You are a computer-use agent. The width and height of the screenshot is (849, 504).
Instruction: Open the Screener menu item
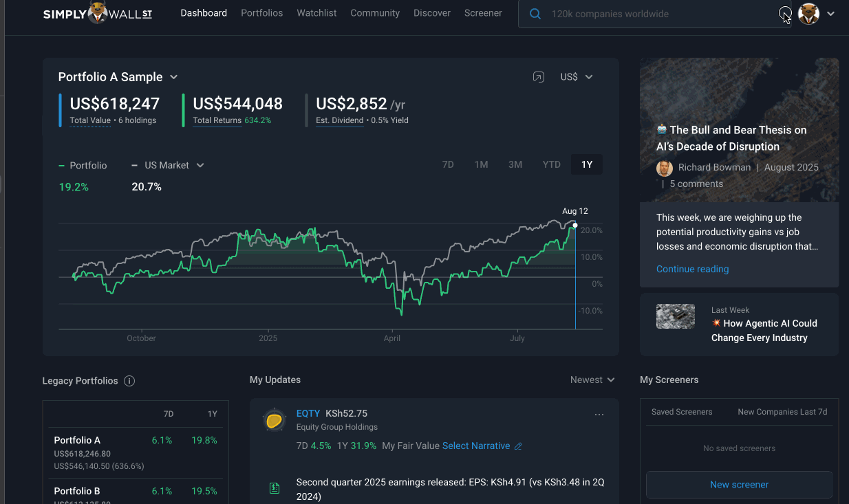coord(483,13)
